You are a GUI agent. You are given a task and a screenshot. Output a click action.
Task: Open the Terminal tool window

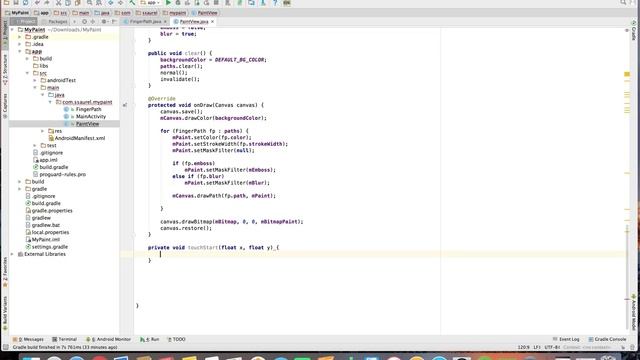(x=64, y=339)
